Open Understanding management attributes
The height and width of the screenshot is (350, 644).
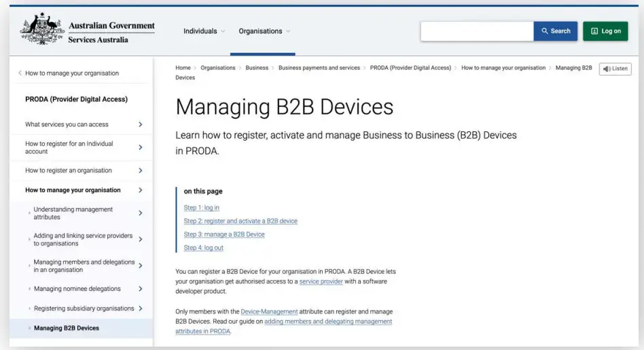[73, 213]
